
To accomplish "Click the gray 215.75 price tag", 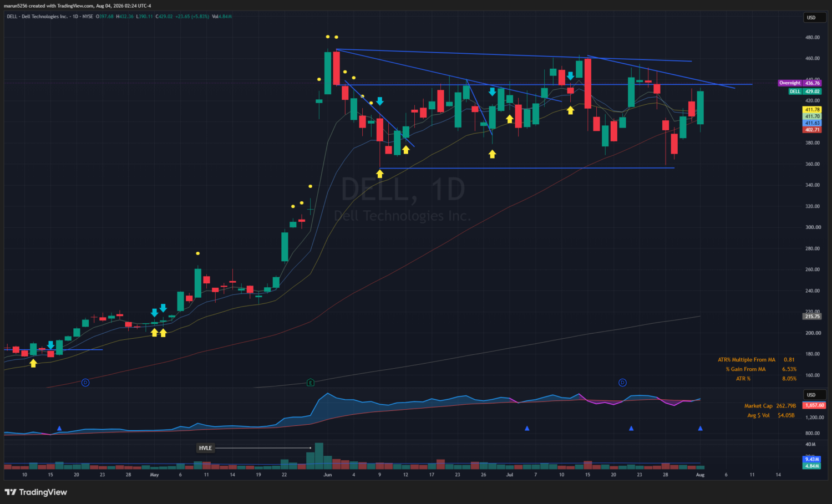I will [813, 317].
